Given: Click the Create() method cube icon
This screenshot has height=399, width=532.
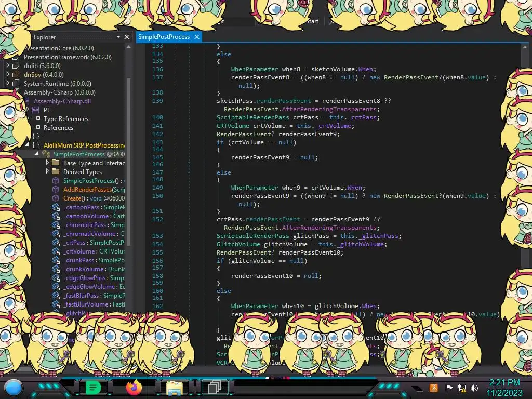Looking at the screenshot, I should pos(56,198).
